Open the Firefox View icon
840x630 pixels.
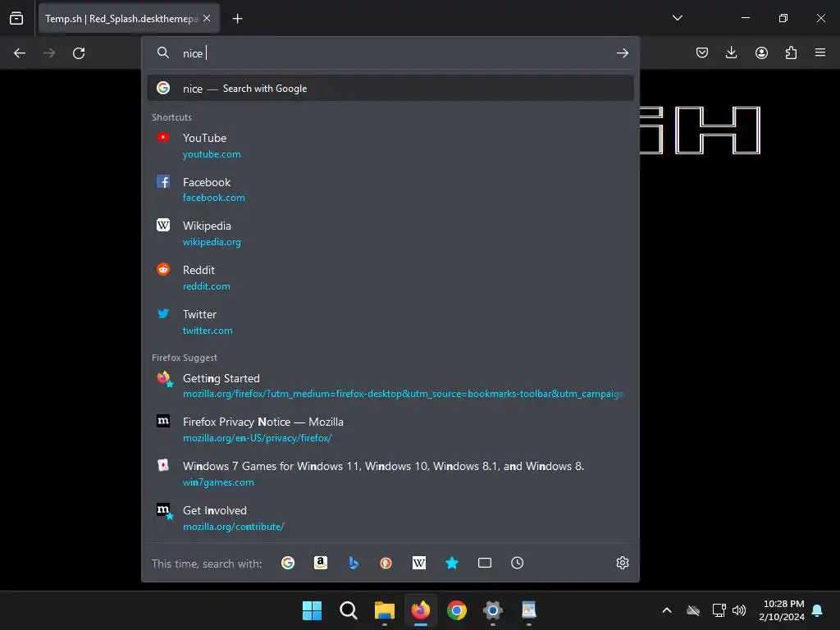tap(16, 18)
